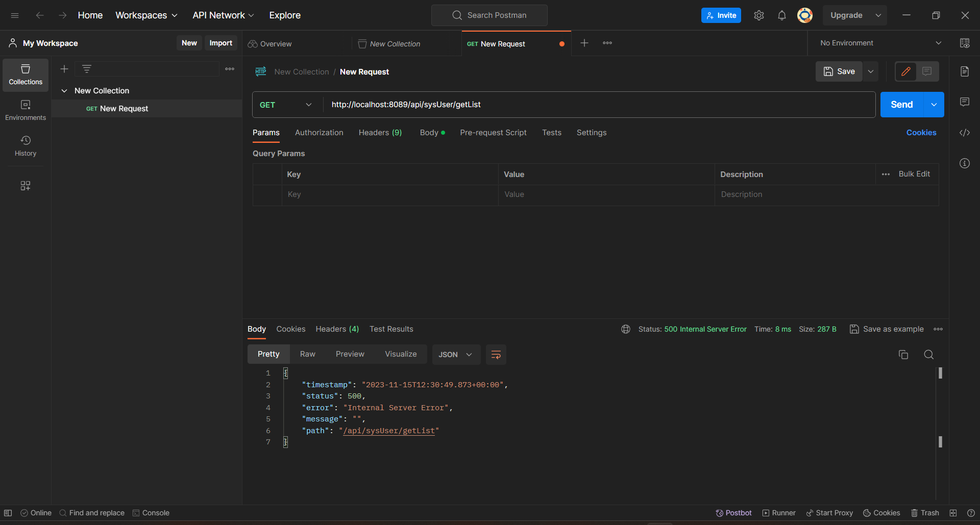Image resolution: width=980 pixels, height=525 pixels.
Task: Switch to the request Body tab
Action: tap(432, 133)
